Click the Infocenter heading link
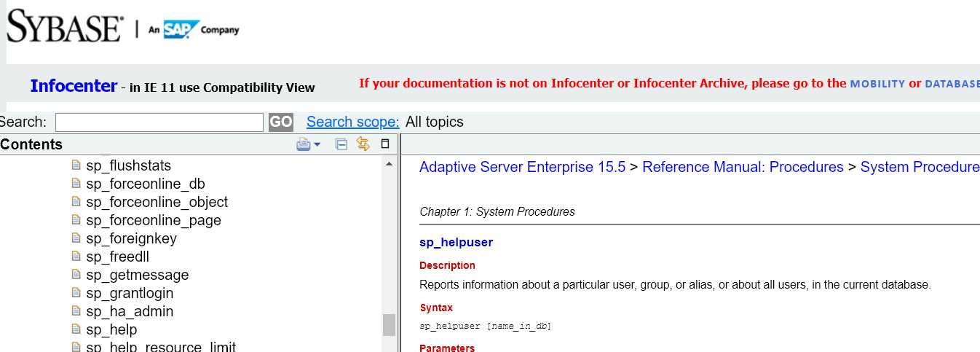The height and width of the screenshot is (352, 980). coord(74,86)
